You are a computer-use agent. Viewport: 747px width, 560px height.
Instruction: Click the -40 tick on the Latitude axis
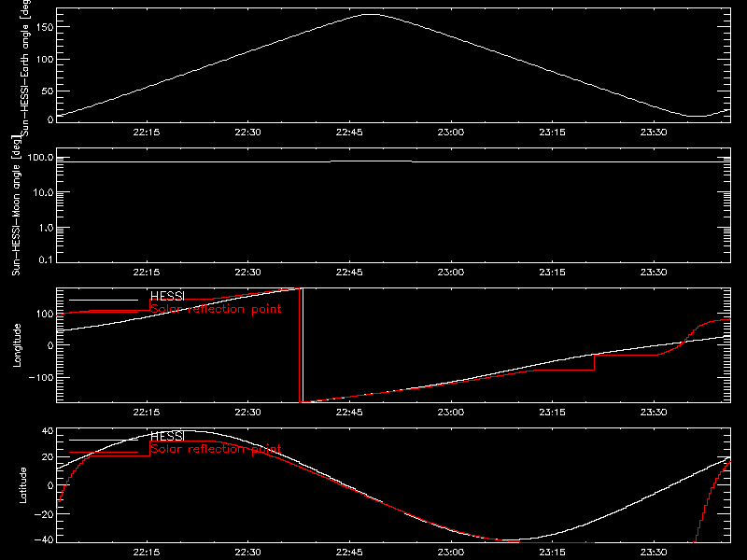click(x=44, y=540)
